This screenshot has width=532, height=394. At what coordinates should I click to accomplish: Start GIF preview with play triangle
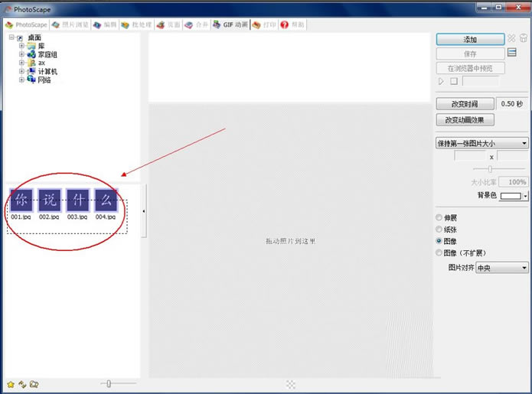pyautogui.click(x=441, y=81)
